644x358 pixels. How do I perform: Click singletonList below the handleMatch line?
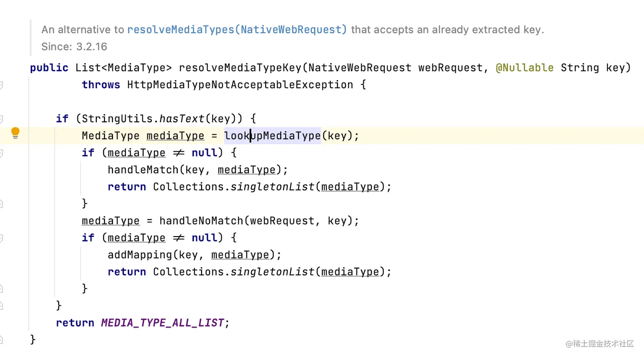273,187
